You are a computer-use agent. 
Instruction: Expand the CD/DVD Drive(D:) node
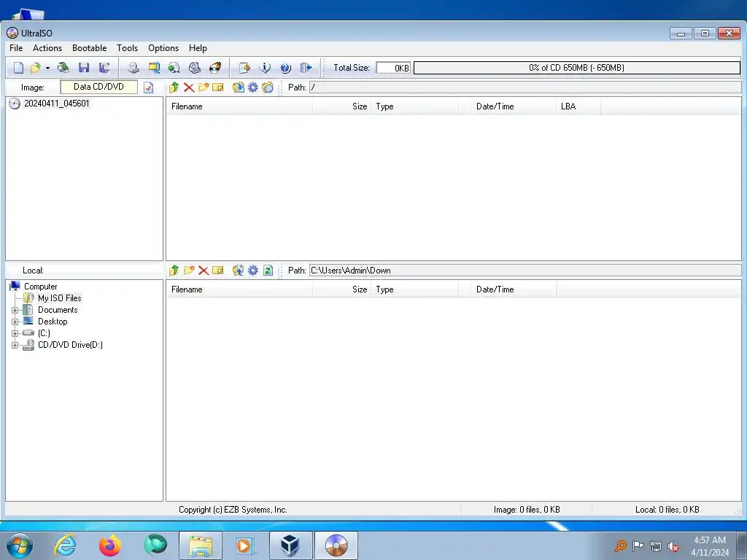(x=15, y=345)
